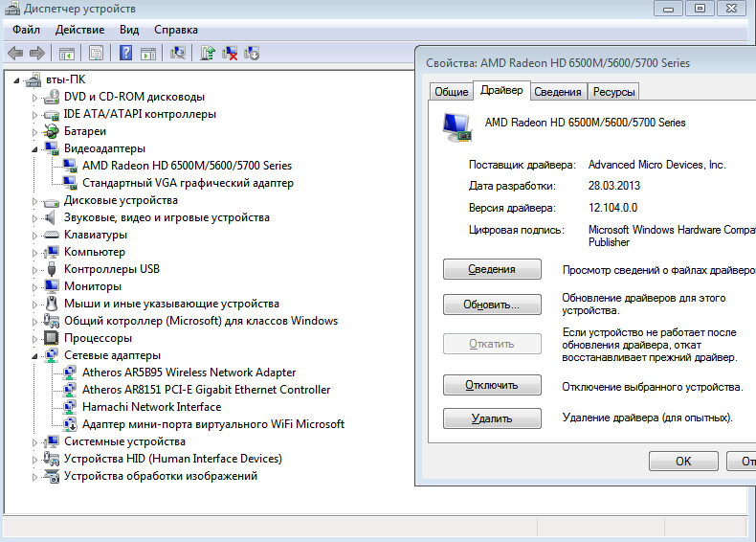Click the Дисковые устройства drive icon
This screenshot has height=542, width=756.
pyautogui.click(x=51, y=202)
